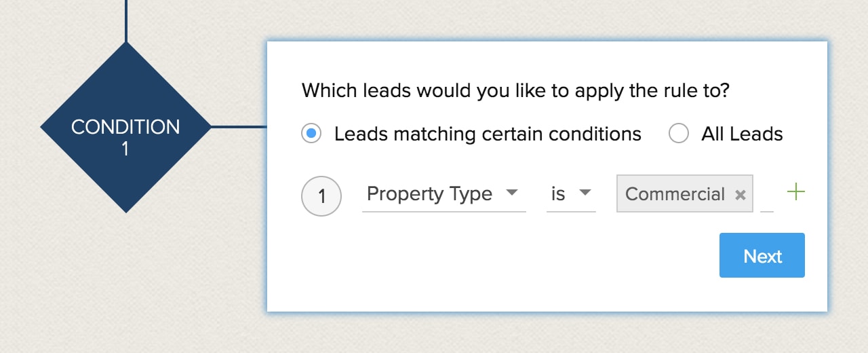Screen dimensions: 868x353
Task: Click the word 'is' in the criteria row
Action: [558, 194]
